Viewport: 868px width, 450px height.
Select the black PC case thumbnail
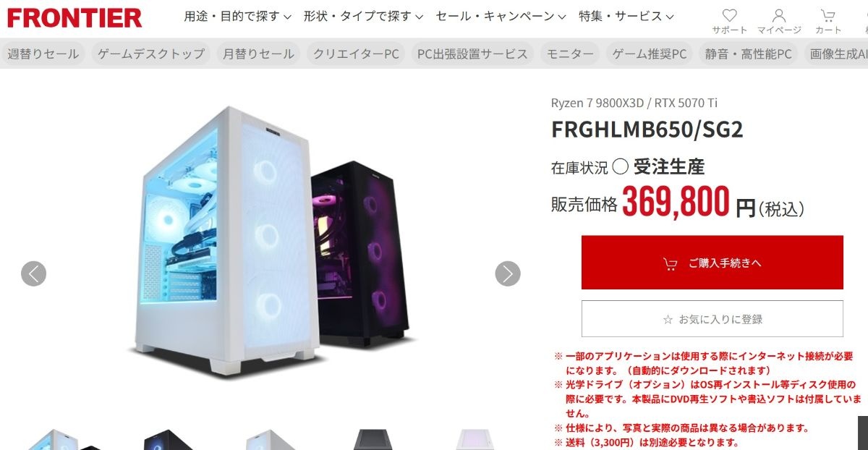click(168, 439)
